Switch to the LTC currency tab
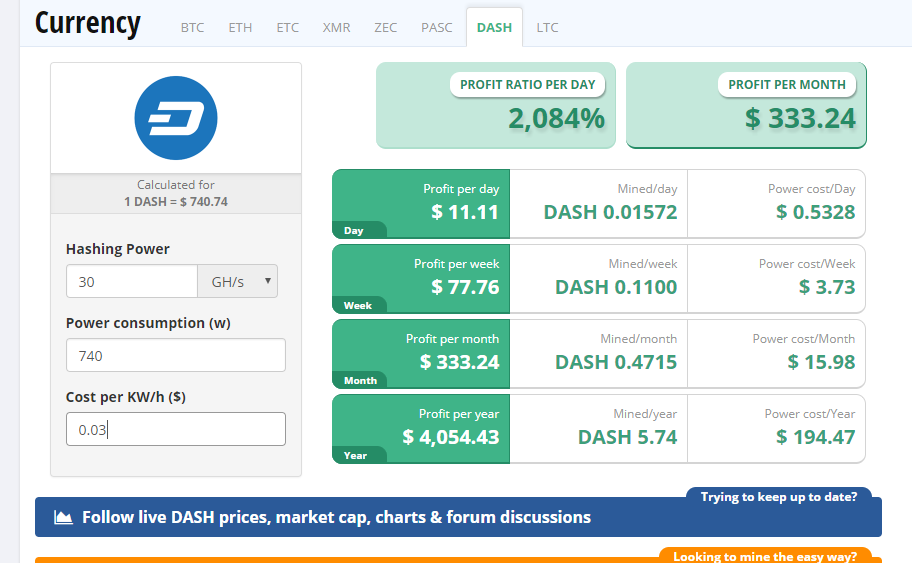 (x=547, y=27)
